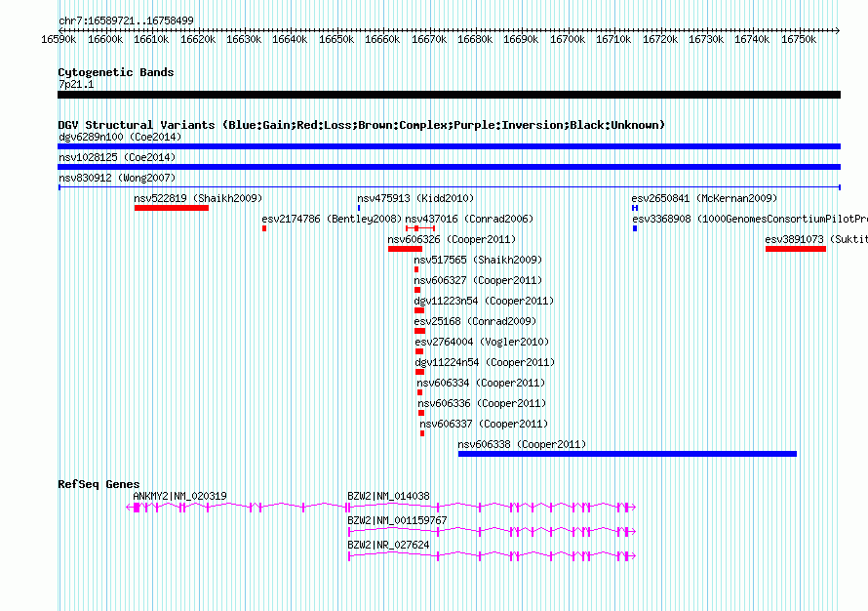Open the nsv522819 (Shaikh2009) red loss bar
This screenshot has width=868, height=611.
(172, 208)
